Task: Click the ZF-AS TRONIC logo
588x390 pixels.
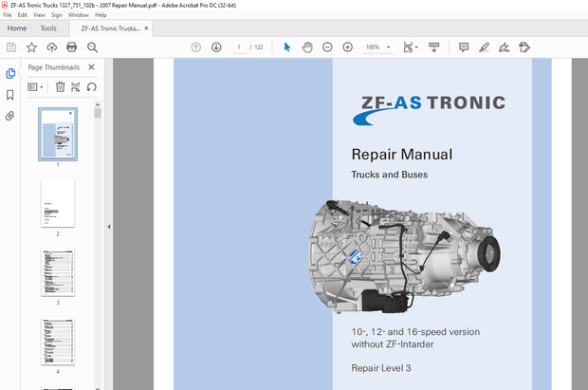Action: pos(429,110)
